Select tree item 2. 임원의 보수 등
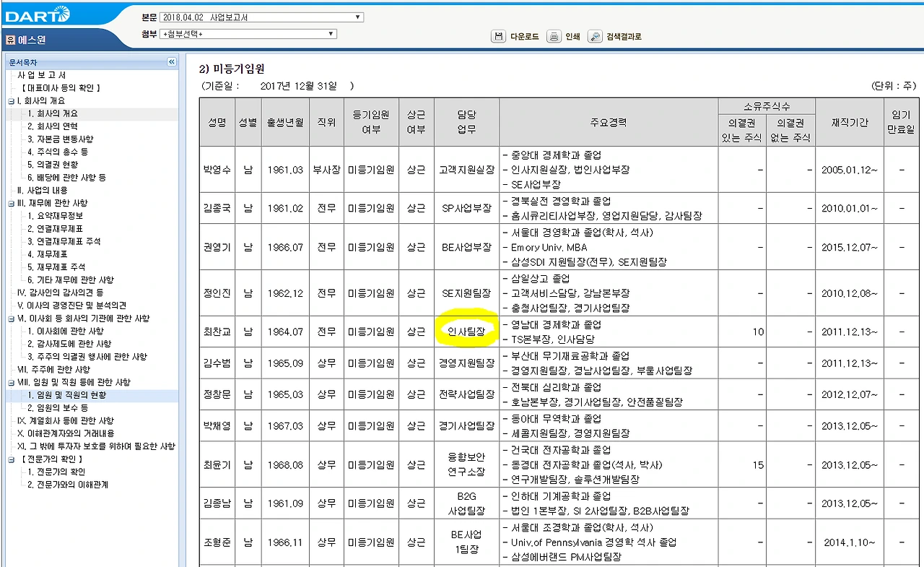 58,408
